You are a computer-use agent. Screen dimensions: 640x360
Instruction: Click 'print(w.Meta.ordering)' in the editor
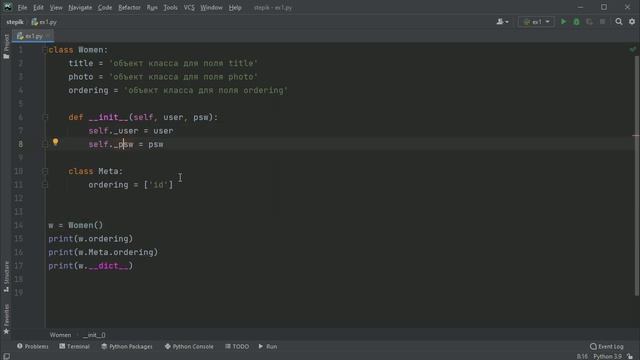point(103,252)
